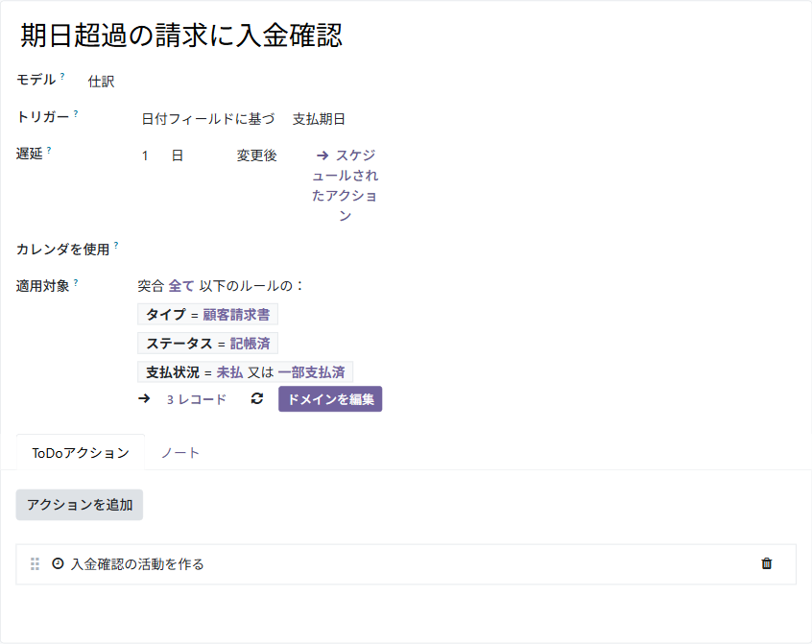812x644 pixels.
Task: Click the タイプ = 顧客請求書 rule
Action: point(207,314)
